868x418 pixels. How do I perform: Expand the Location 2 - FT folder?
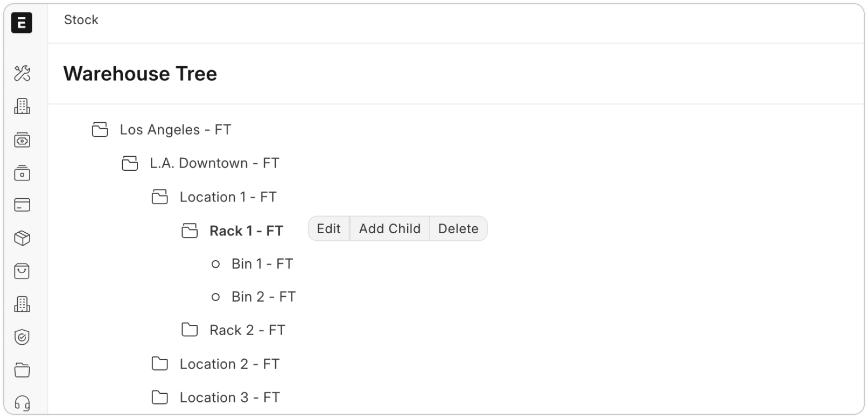(159, 364)
